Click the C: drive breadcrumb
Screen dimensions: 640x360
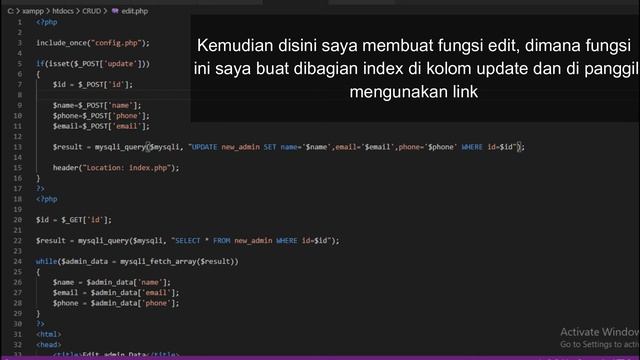pos(11,11)
